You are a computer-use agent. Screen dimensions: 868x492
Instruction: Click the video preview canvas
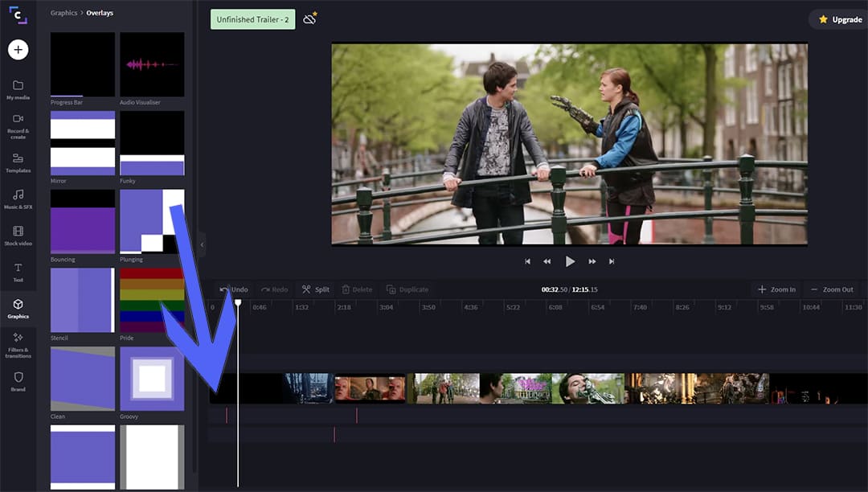570,144
